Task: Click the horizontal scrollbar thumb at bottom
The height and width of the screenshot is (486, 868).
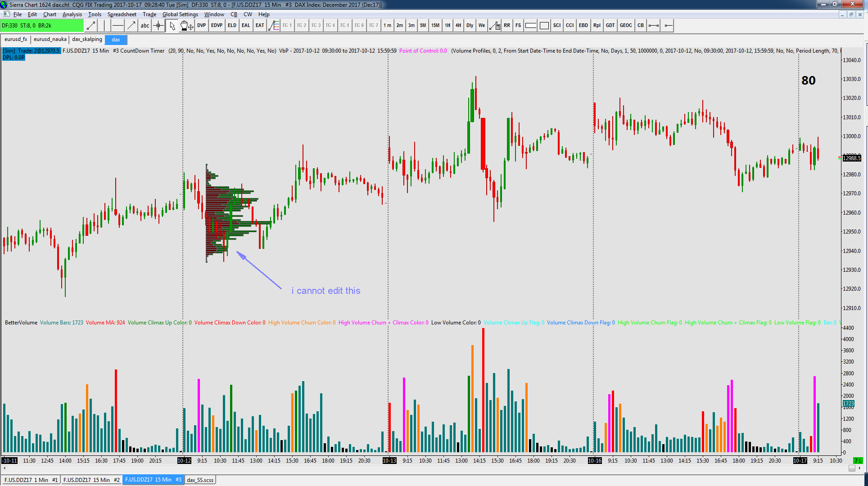Action: click(x=852, y=468)
